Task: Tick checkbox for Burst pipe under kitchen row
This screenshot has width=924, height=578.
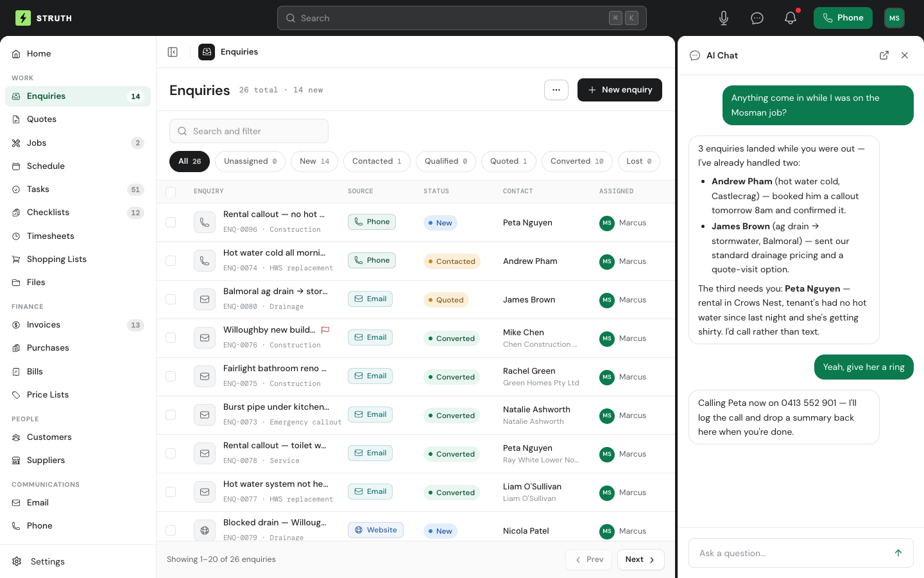Action: tap(171, 415)
